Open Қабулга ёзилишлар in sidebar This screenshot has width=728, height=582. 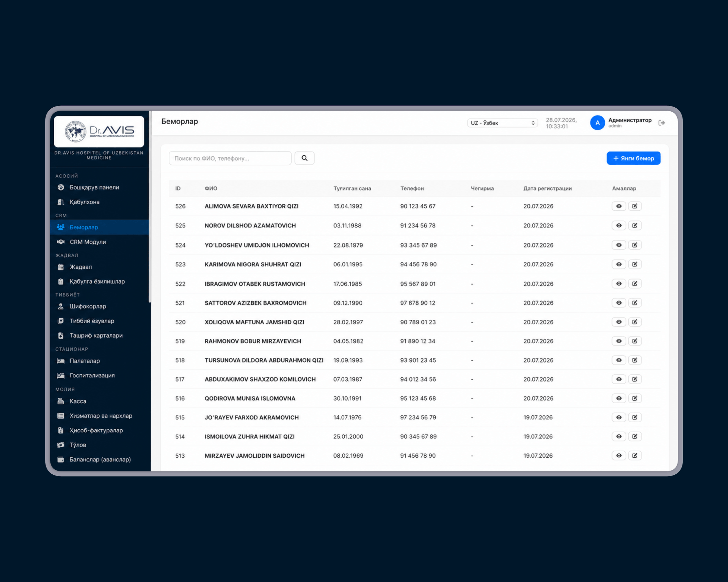99,281
